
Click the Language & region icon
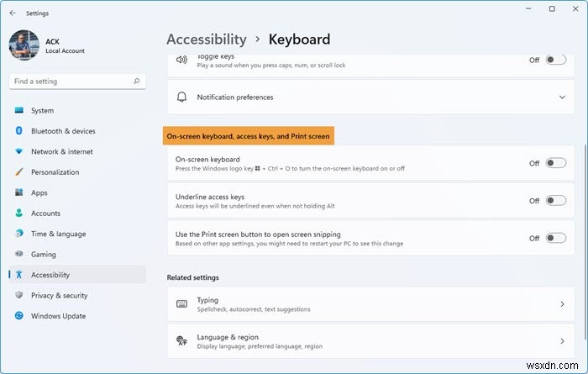coord(181,340)
